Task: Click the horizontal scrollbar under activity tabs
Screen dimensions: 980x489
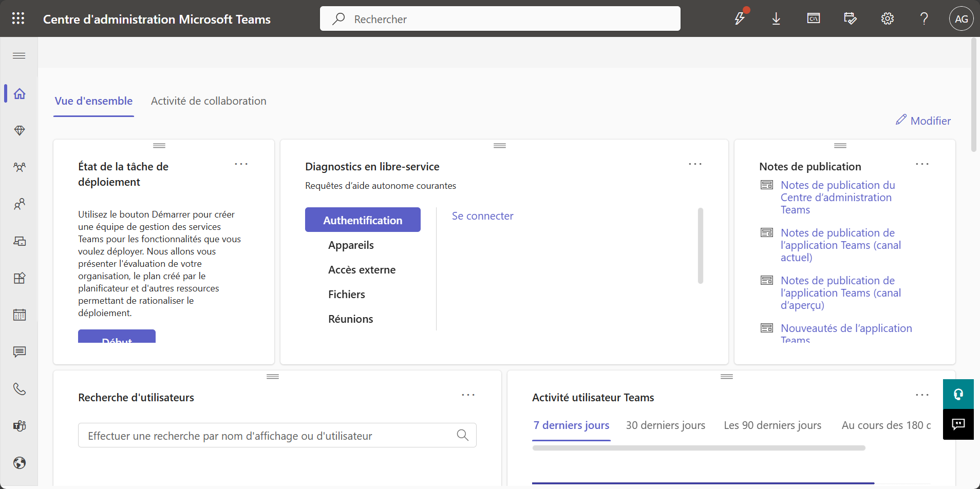Action: 699,448
